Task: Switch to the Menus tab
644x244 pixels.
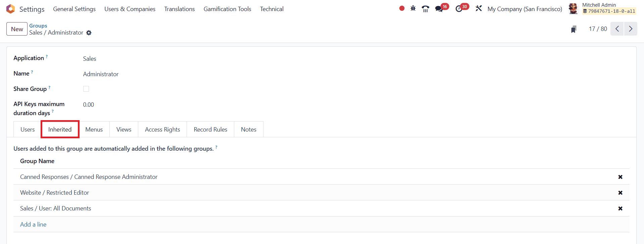Action: point(94,130)
